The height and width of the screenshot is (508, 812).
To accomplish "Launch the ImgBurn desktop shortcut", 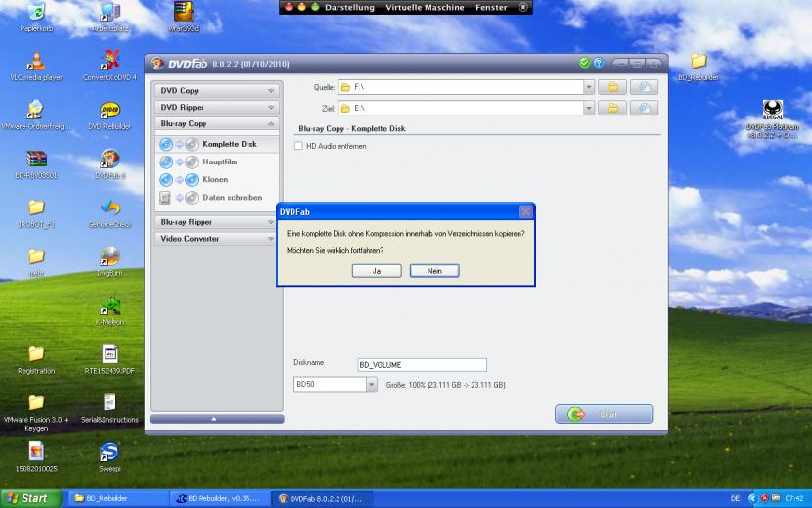I will (x=110, y=261).
